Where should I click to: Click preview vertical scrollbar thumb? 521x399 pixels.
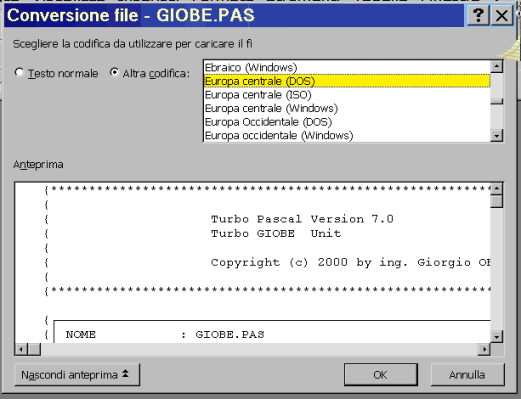pyautogui.click(x=497, y=201)
